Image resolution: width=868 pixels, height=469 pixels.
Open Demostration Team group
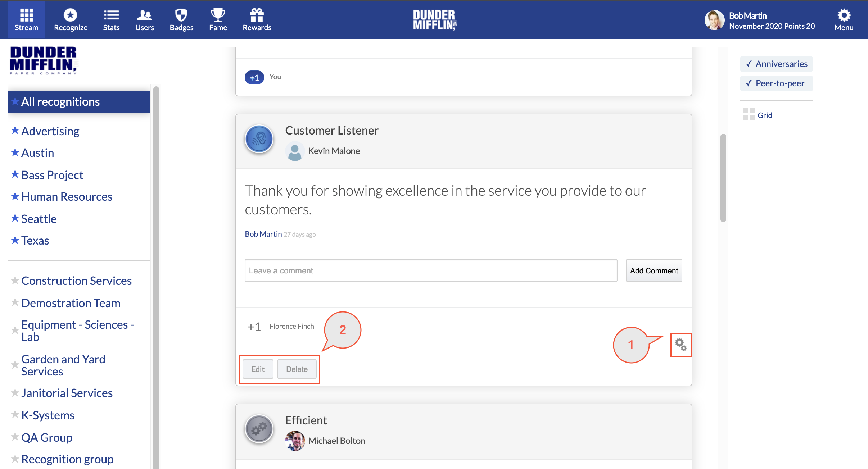(x=71, y=303)
